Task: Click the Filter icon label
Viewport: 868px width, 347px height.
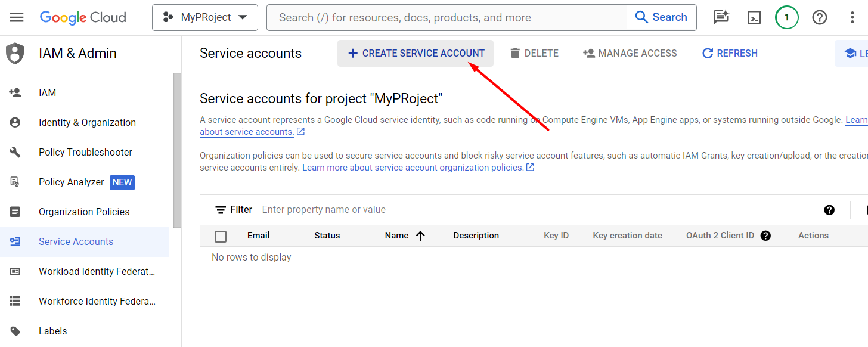Action: 234,210
